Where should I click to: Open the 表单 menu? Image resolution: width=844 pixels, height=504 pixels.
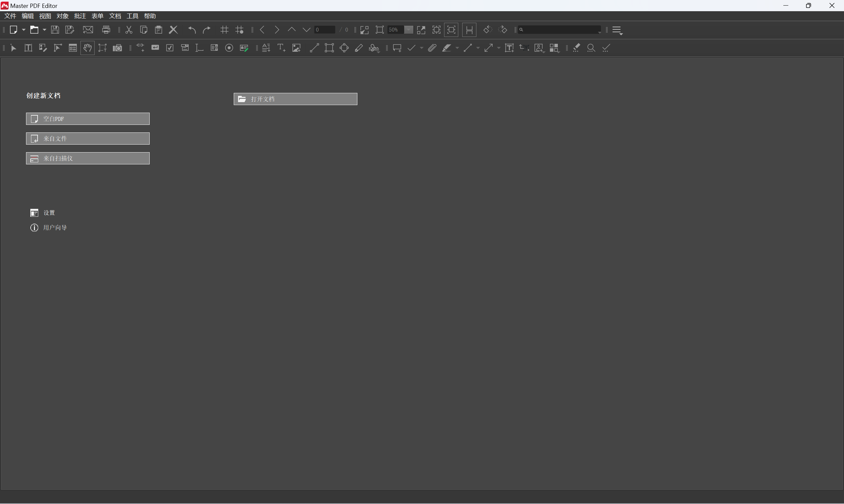[x=97, y=16]
